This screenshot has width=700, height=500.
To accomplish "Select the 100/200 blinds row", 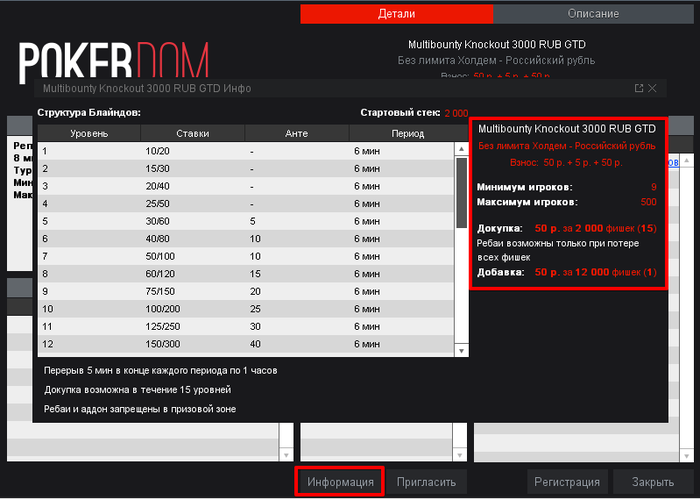I will pos(246,309).
